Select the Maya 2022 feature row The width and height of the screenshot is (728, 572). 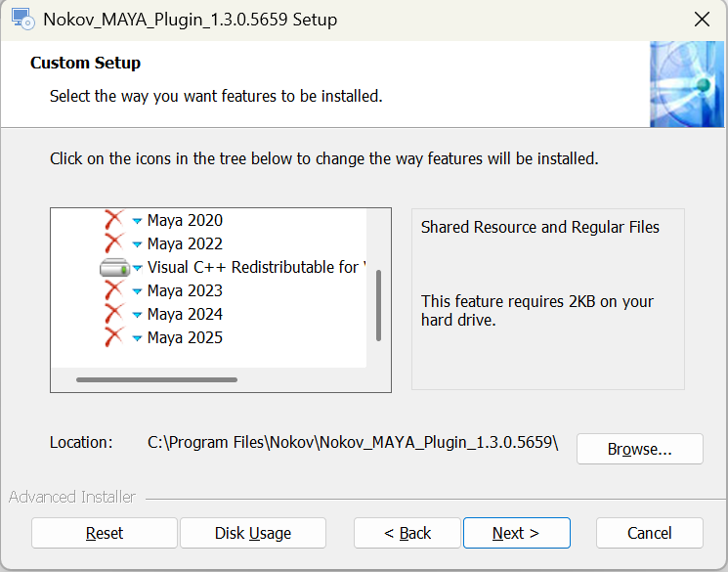pyautogui.click(x=185, y=243)
